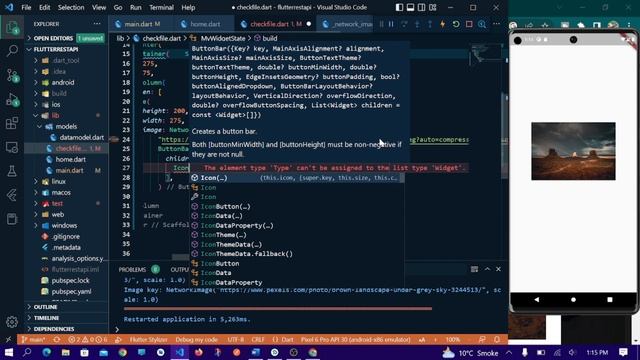Expand the TIMELINE section
Screen dimensions: 640x360
pyautogui.click(x=46, y=318)
